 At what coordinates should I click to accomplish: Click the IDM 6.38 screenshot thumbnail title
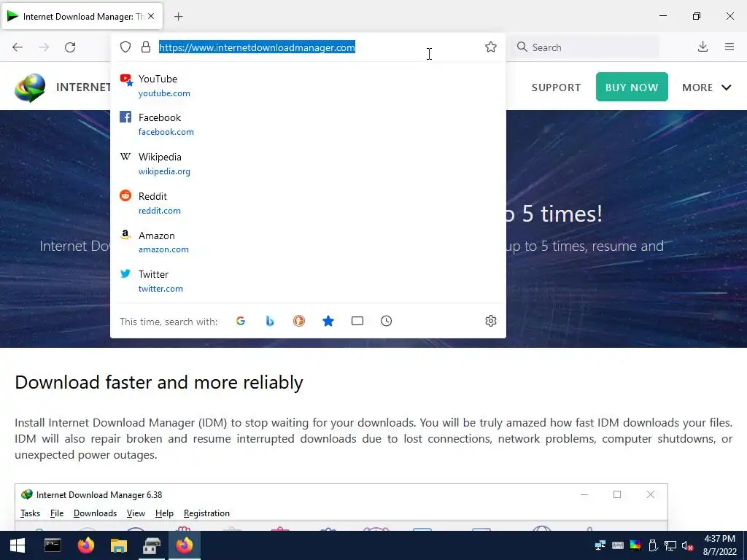(x=99, y=495)
